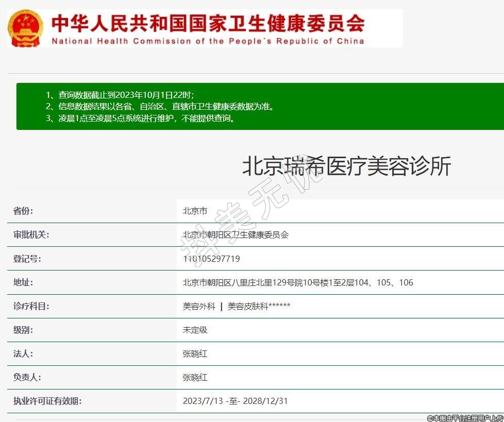Click the Chinese title 中华人民共和国国家卫生健康委员会

pyautogui.click(x=208, y=23)
